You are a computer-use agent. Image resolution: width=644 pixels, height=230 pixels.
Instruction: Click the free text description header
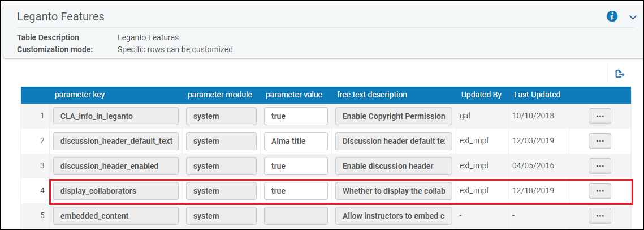pos(372,95)
